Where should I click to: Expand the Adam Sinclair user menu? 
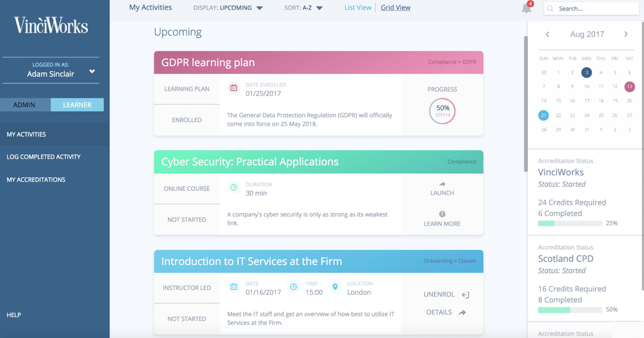[92, 71]
